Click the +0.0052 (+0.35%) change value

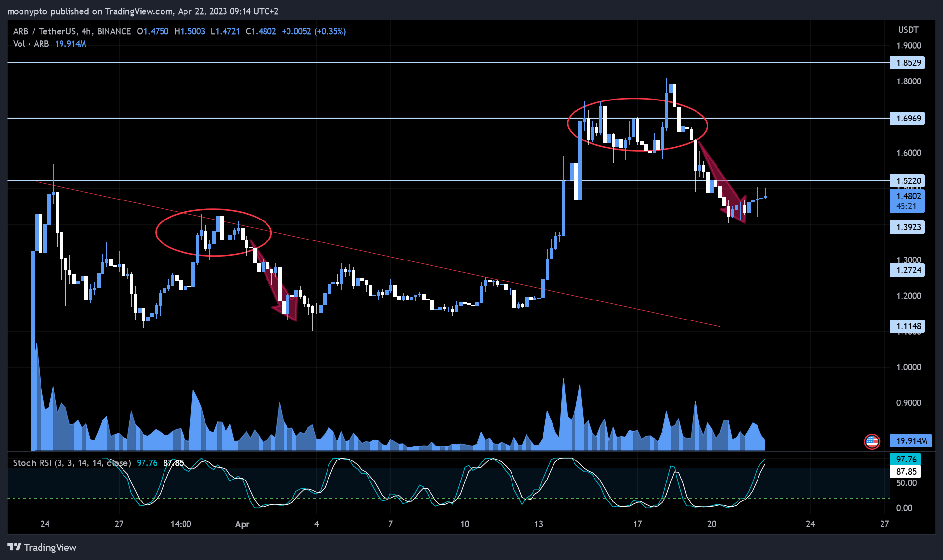tap(313, 31)
